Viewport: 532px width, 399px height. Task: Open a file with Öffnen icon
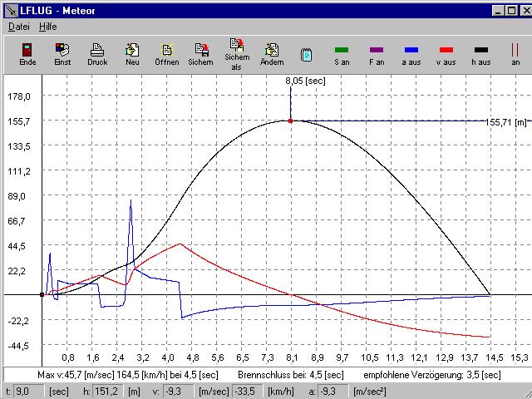pos(166,54)
